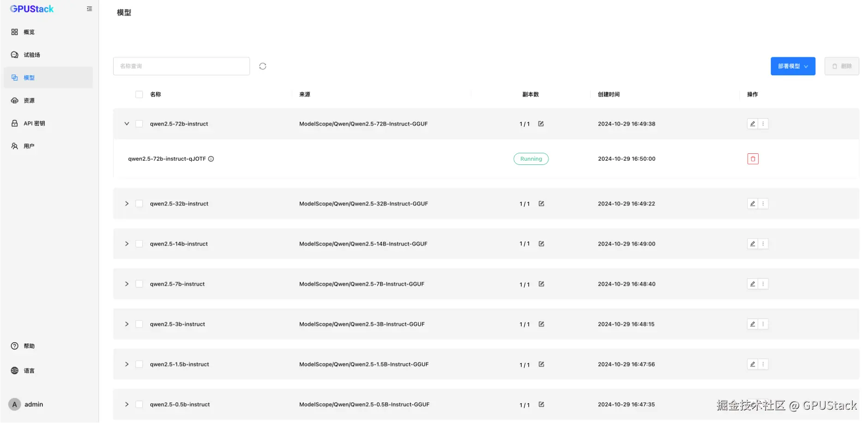Check the qwen2.5-7b-instruct row checkbox
This screenshot has width=868, height=423.
(139, 284)
